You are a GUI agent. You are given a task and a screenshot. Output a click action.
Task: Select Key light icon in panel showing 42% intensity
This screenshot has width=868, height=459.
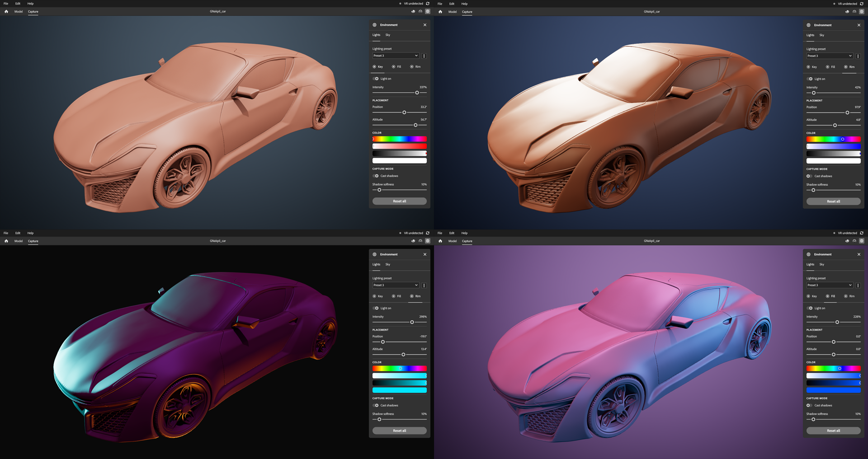coord(808,67)
